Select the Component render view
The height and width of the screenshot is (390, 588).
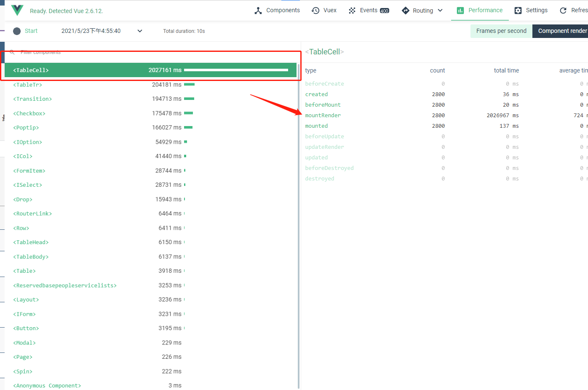561,31
